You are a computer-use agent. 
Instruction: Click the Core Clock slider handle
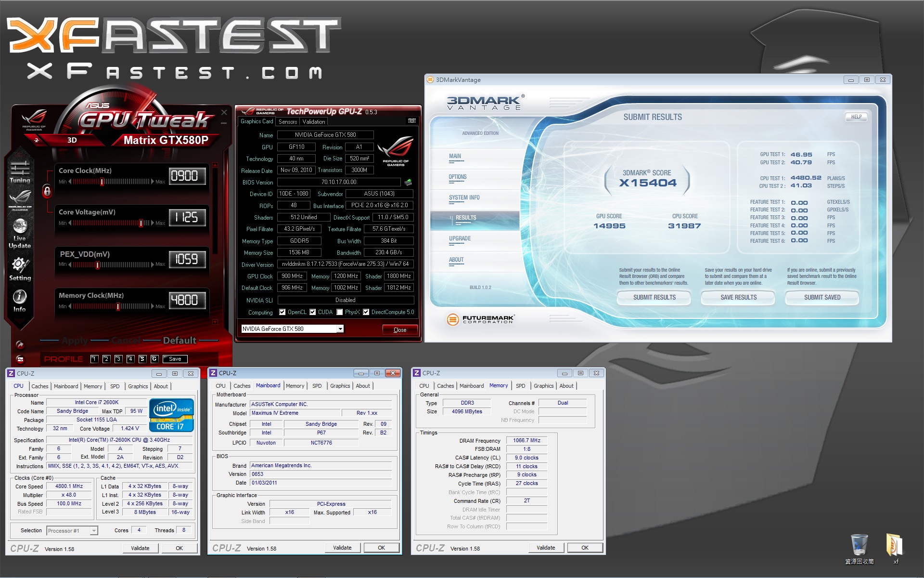102,182
